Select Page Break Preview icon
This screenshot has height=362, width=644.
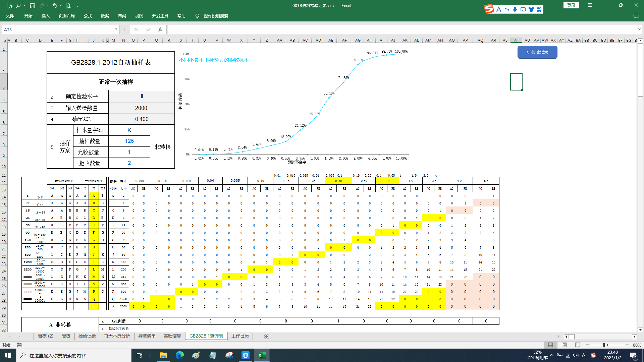tap(577, 345)
